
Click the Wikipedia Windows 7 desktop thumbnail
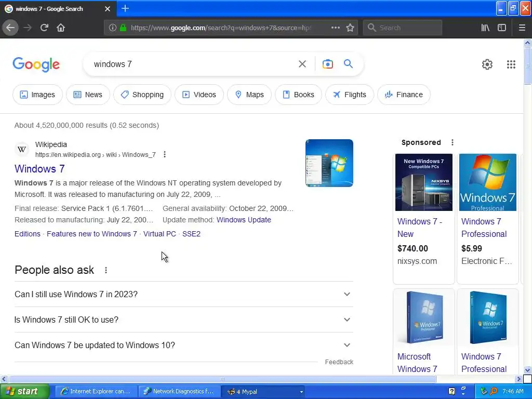click(329, 163)
